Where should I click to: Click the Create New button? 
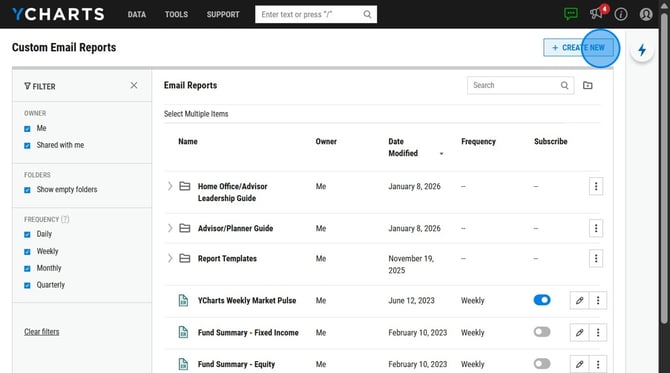tap(579, 47)
